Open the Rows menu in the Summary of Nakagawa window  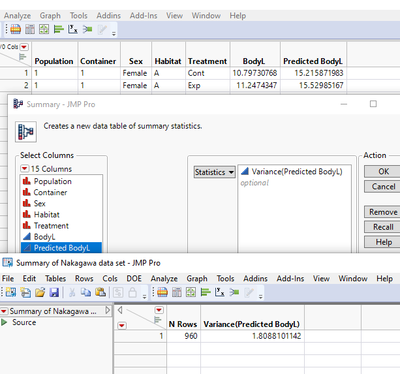point(84,278)
